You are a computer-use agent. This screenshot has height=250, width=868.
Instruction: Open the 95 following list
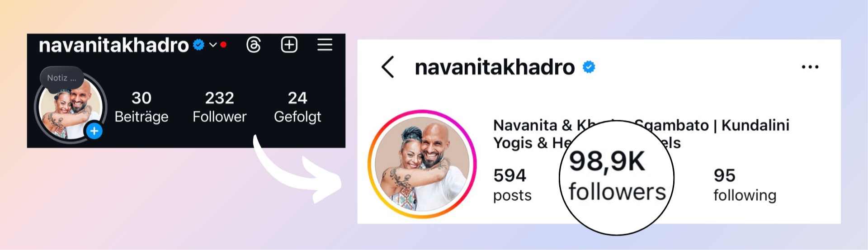pyautogui.click(x=745, y=184)
